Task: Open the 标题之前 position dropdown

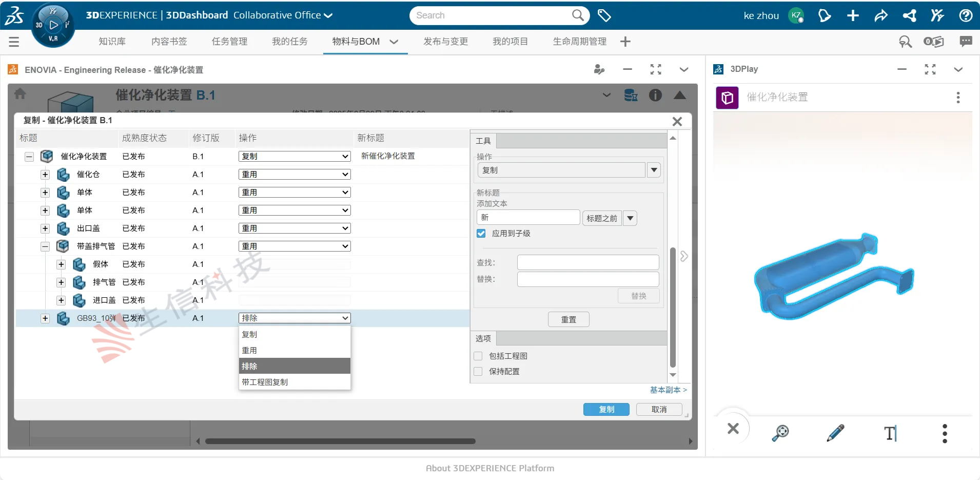Action: pos(631,218)
